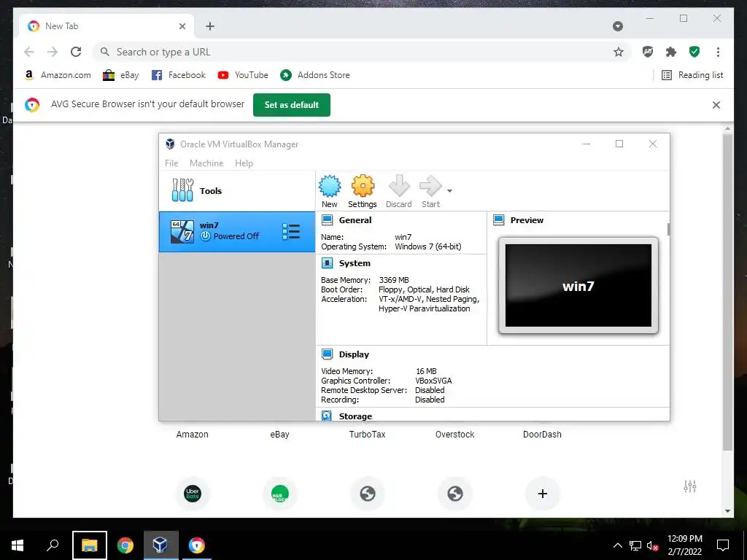747x560 pixels.
Task: Click the Display section monitor icon
Action: click(x=328, y=354)
